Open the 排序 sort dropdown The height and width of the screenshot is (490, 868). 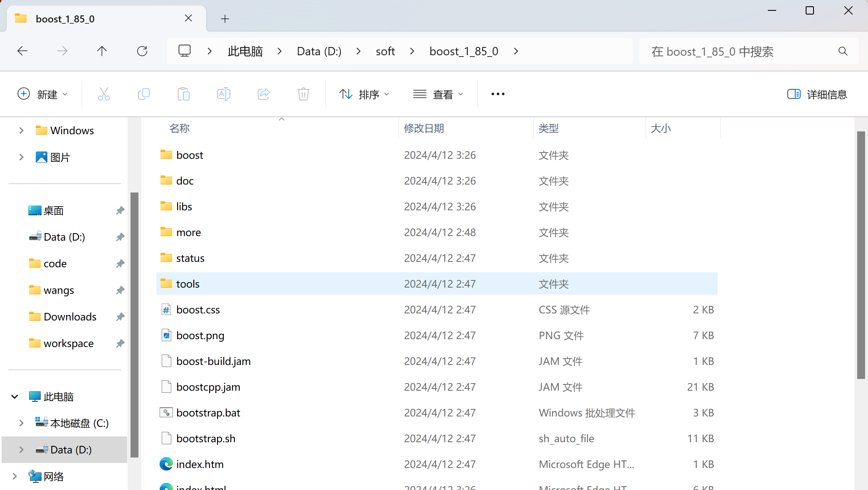(365, 94)
